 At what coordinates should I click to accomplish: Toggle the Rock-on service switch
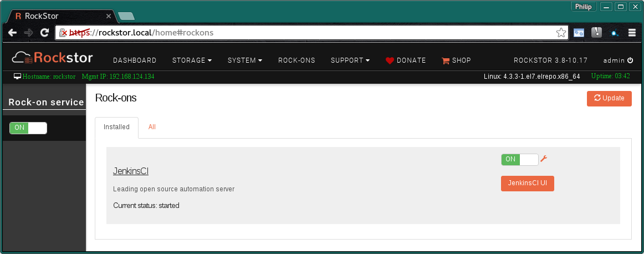coord(28,128)
